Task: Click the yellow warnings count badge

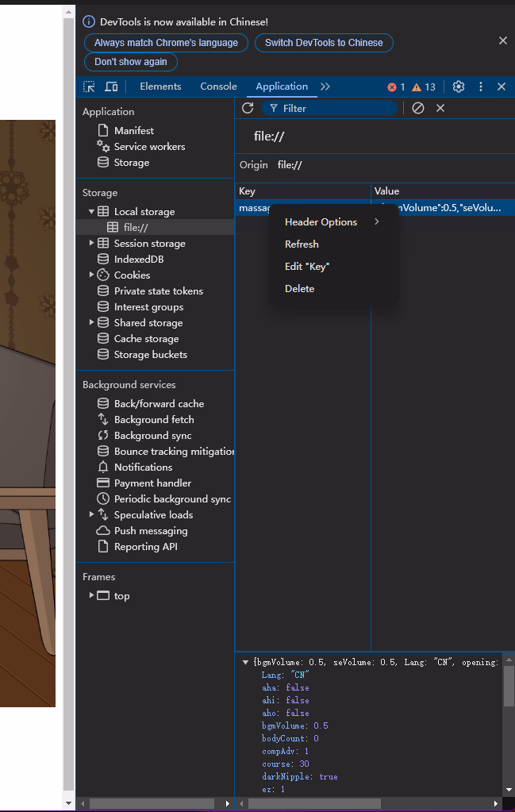Action: click(x=424, y=87)
